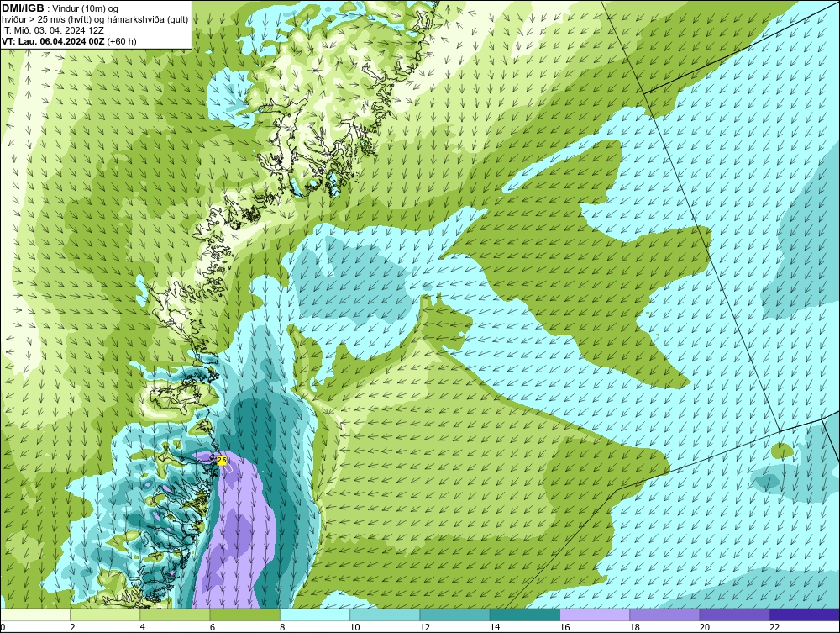Select the 0–2 m/s pale legend swatch

tap(35, 615)
